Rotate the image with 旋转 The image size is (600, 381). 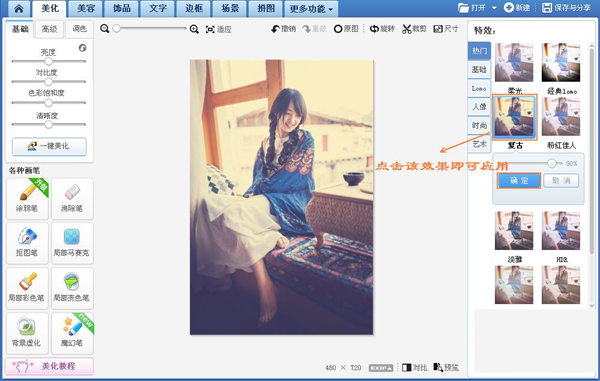(382, 29)
